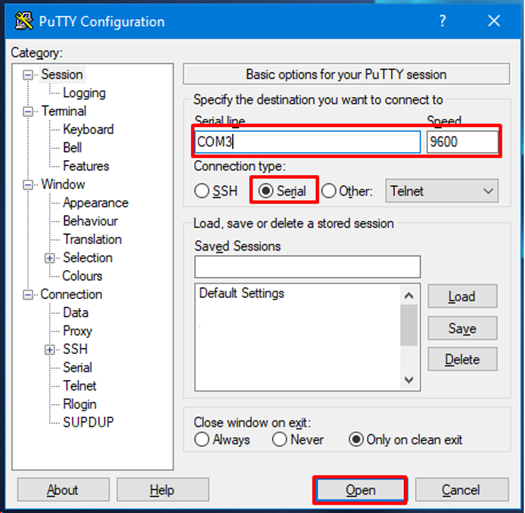The image size is (525, 513).
Task: Open the Appearance settings category
Action: 95,203
